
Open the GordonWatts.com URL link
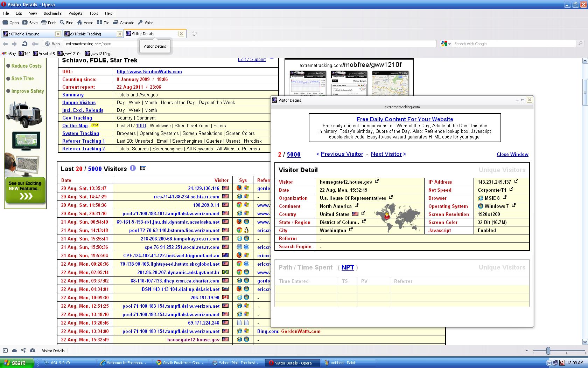(x=149, y=71)
